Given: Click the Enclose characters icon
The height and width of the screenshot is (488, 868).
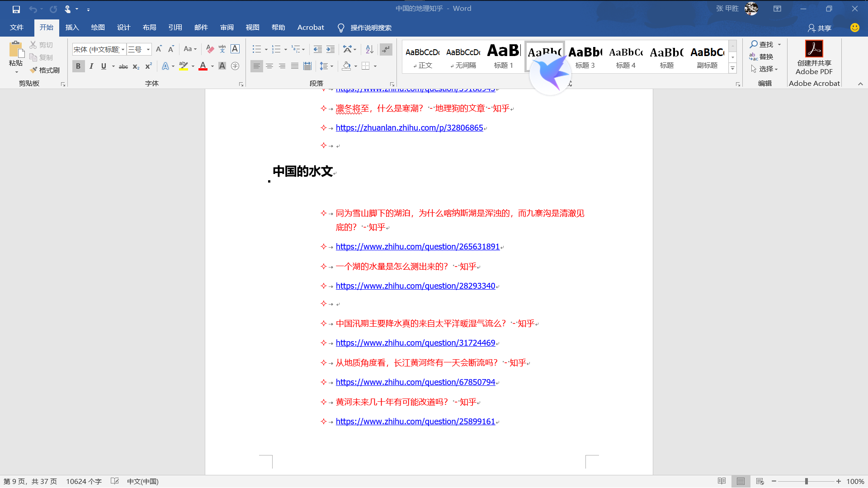Looking at the screenshot, I should coord(235,66).
